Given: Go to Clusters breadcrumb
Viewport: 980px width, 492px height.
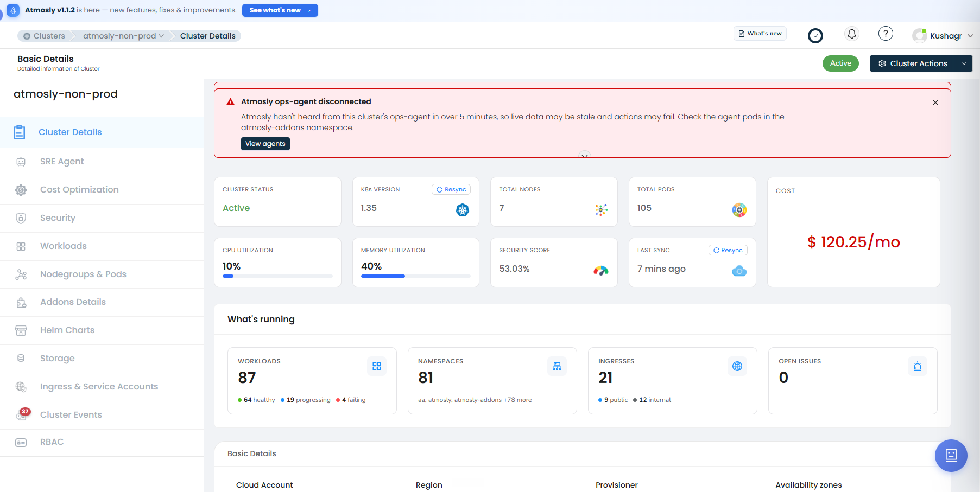Looking at the screenshot, I should click(44, 36).
